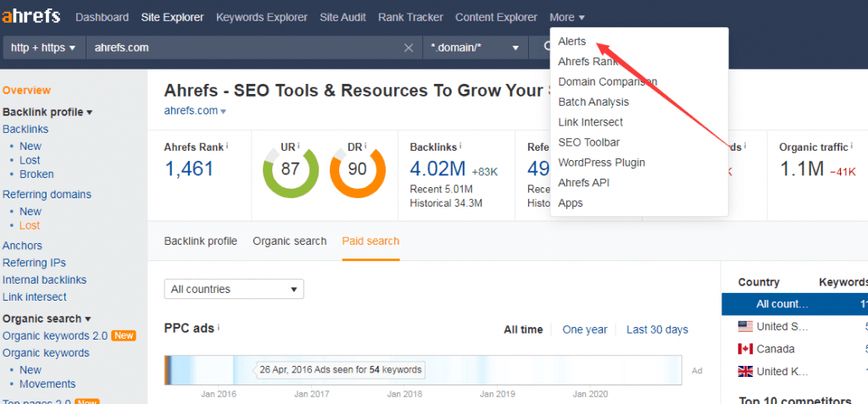
Task: Click the United Kingdom flag icon
Action: [745, 371]
